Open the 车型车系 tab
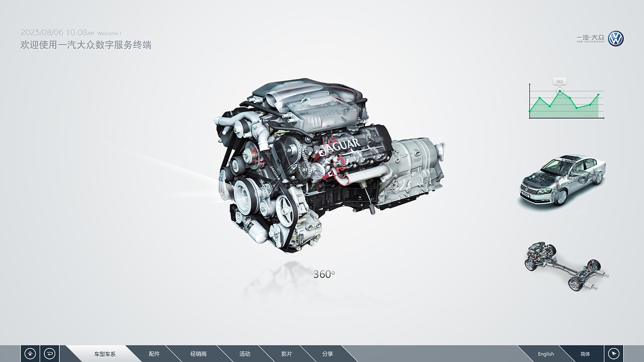The image size is (644, 362). pyautogui.click(x=105, y=354)
